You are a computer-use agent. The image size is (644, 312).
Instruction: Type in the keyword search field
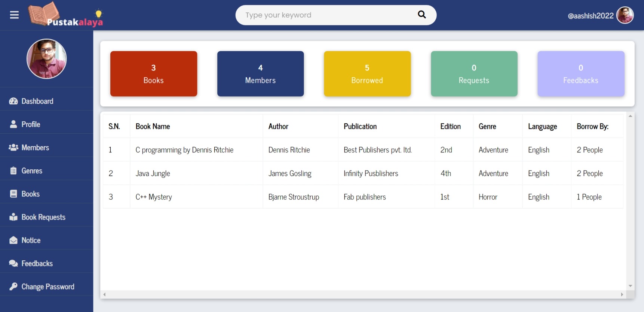click(x=325, y=15)
